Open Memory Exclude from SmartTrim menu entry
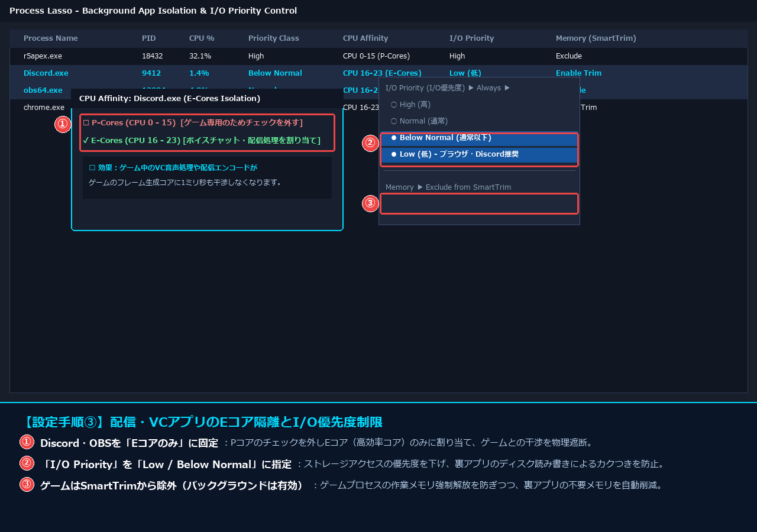The width and height of the screenshot is (757, 532). 448,187
